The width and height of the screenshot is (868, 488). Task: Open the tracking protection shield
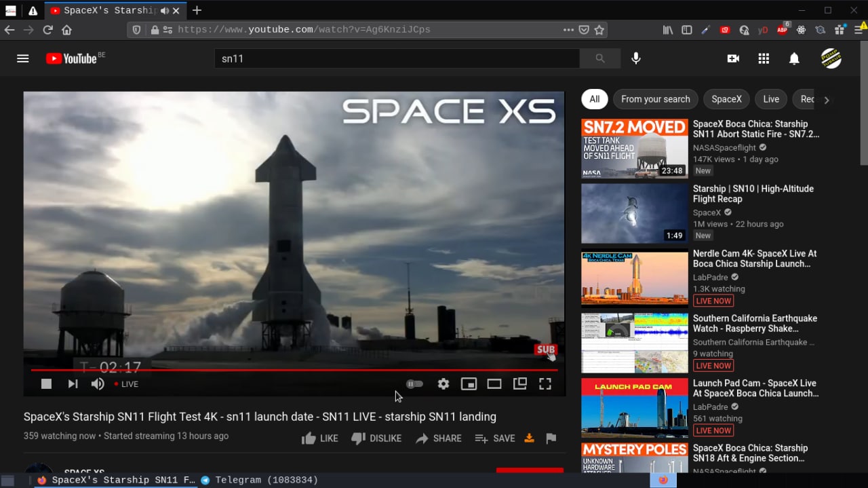point(136,30)
